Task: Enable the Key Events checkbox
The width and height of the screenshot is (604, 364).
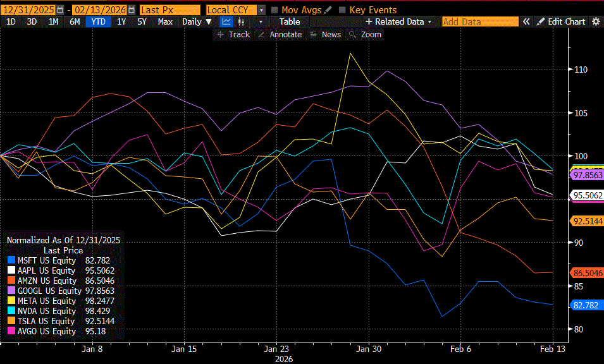Action: pos(343,10)
